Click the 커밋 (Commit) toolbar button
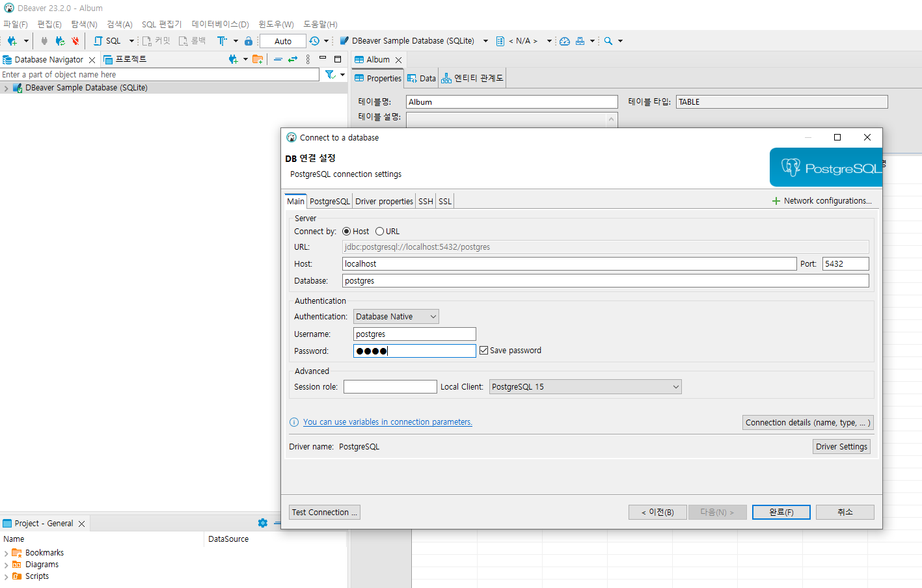This screenshot has height=588, width=922. pyautogui.click(x=156, y=41)
